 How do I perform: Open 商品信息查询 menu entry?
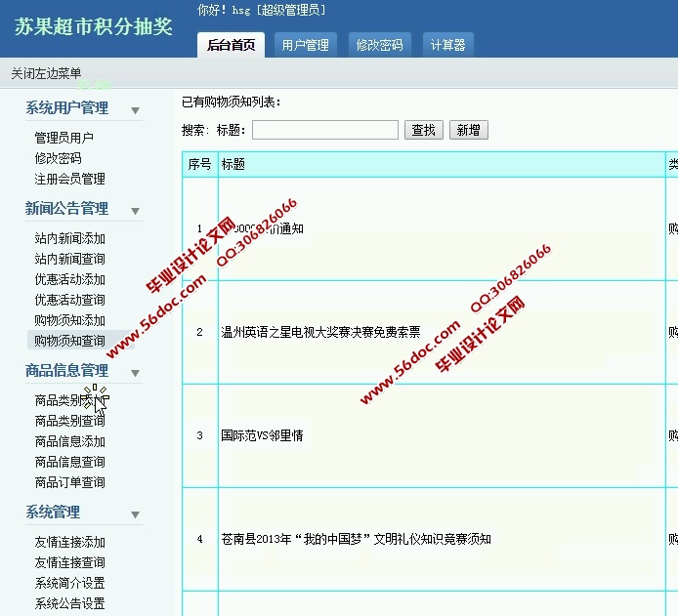coord(70,462)
